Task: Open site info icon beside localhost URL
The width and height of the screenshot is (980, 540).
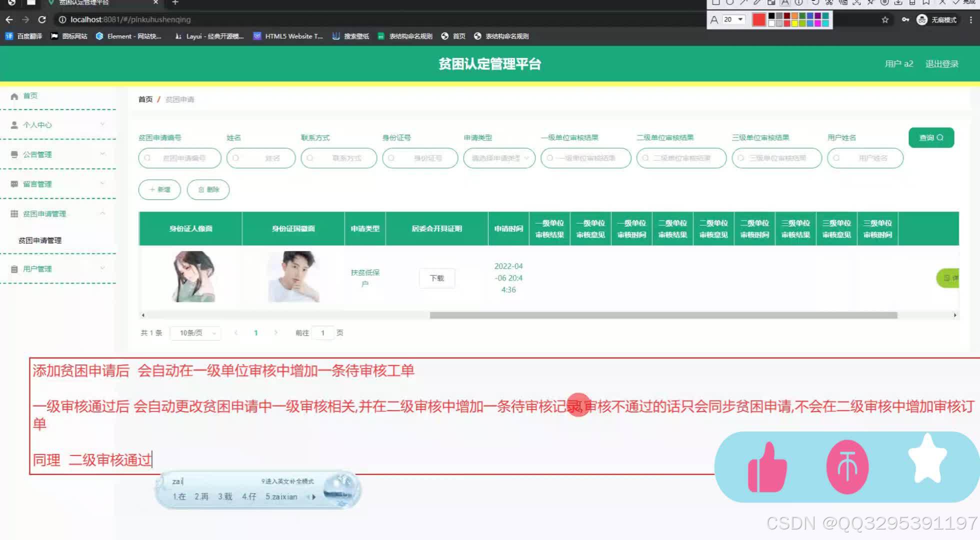Action: 62,19
